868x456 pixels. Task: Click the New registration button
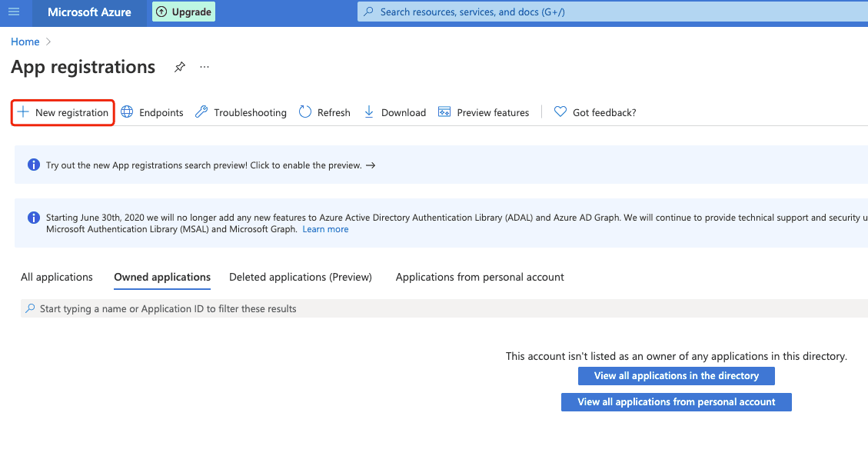coord(63,112)
